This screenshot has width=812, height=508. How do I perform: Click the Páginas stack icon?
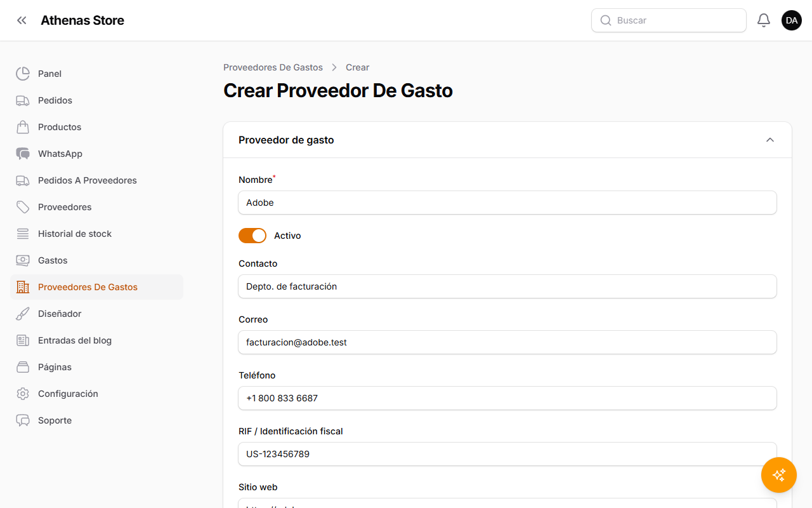pyautogui.click(x=23, y=367)
